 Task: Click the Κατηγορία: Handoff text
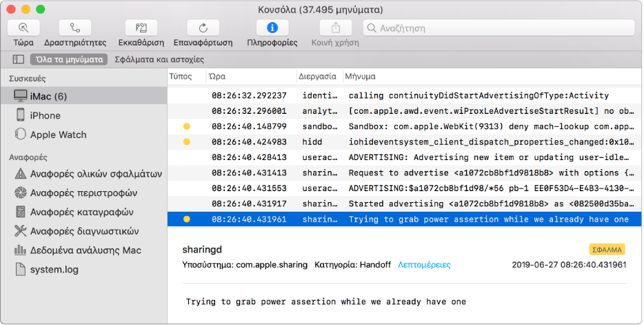352,265
